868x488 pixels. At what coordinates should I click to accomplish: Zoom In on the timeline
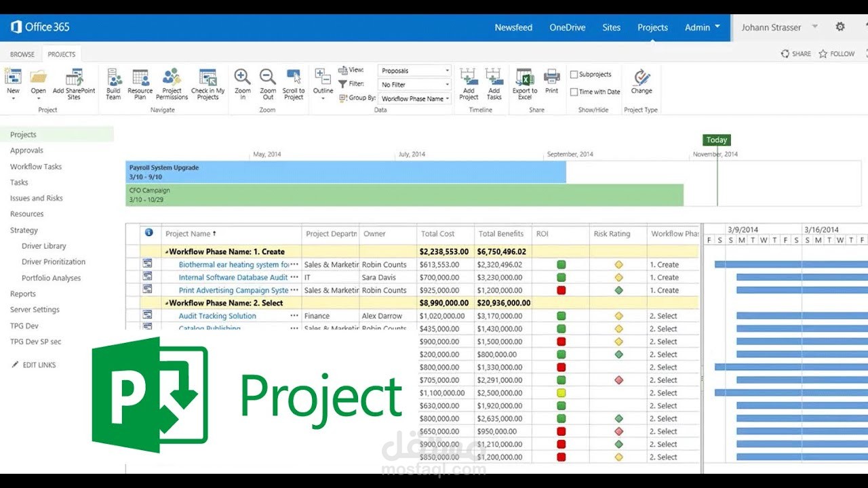click(x=243, y=77)
